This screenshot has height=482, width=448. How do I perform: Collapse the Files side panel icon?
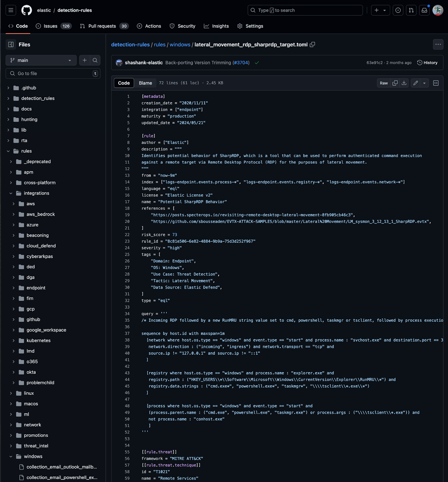(11, 45)
